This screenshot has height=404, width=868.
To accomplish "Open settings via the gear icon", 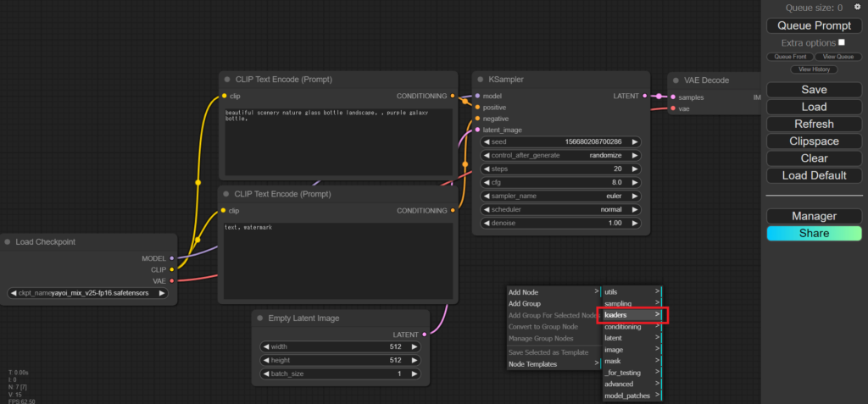I will coord(857,7).
